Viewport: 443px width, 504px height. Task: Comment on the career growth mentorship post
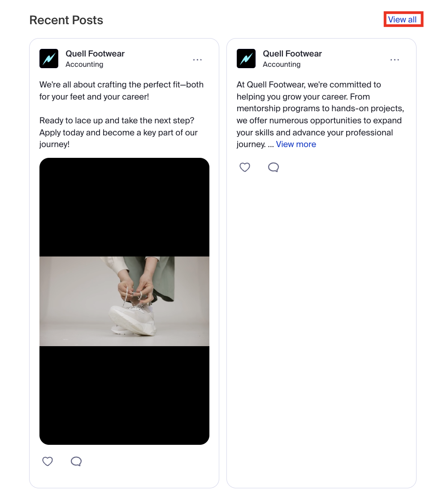(274, 167)
